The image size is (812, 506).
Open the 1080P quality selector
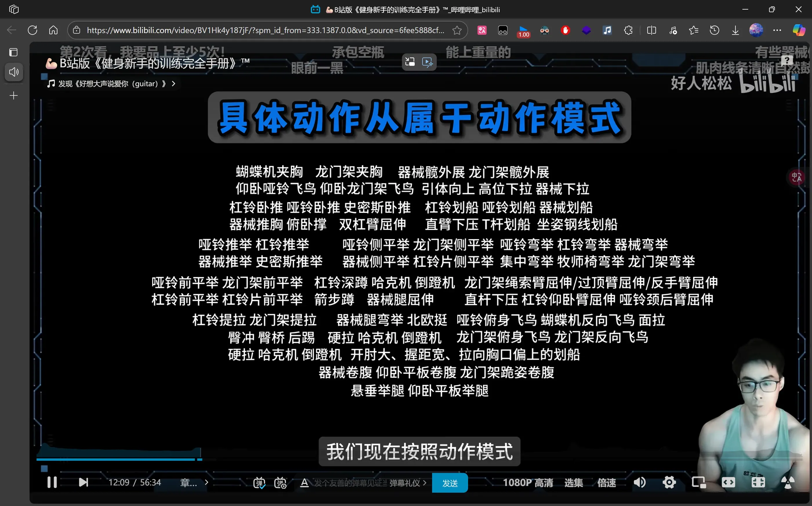(x=528, y=482)
